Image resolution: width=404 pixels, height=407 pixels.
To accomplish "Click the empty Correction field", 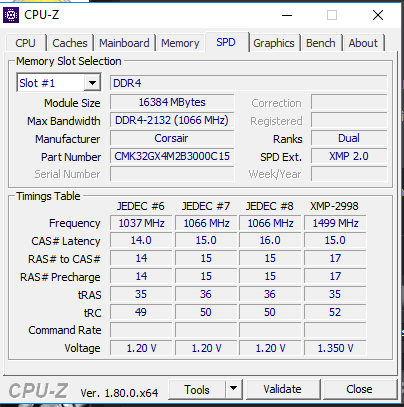I will click(x=349, y=102).
